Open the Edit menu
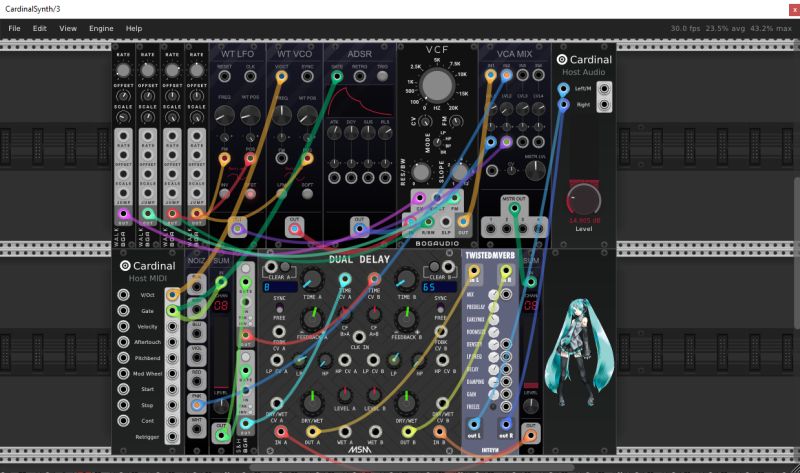Screen dimensions: 800x473 tap(40, 29)
